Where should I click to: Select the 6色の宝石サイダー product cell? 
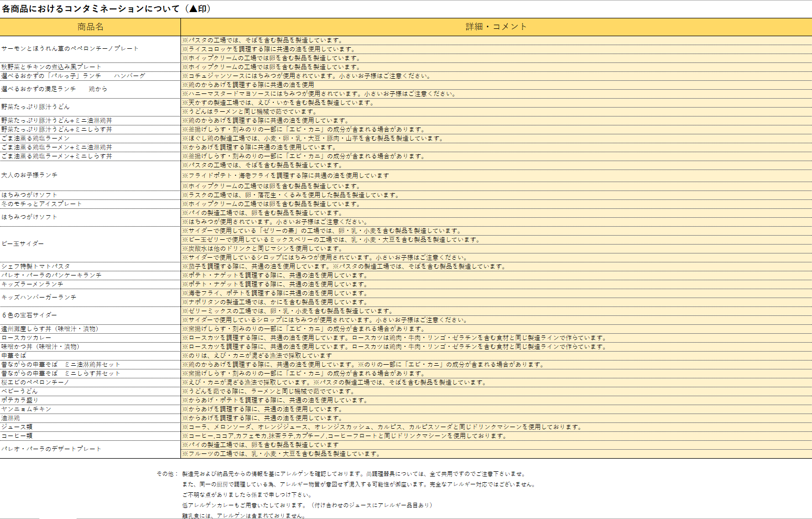click(x=29, y=315)
